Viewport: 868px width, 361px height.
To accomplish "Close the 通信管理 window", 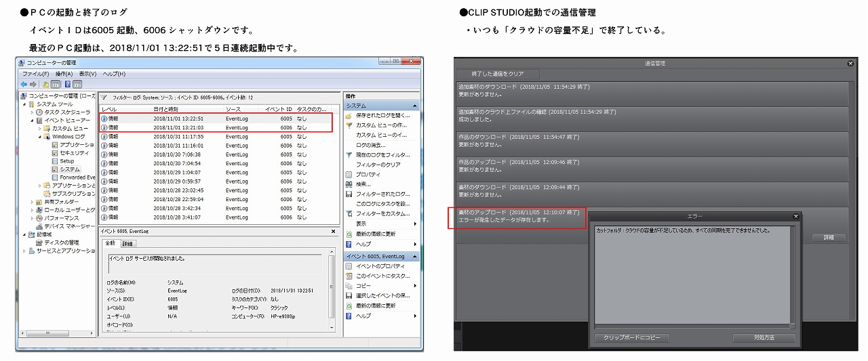I will coord(850,63).
